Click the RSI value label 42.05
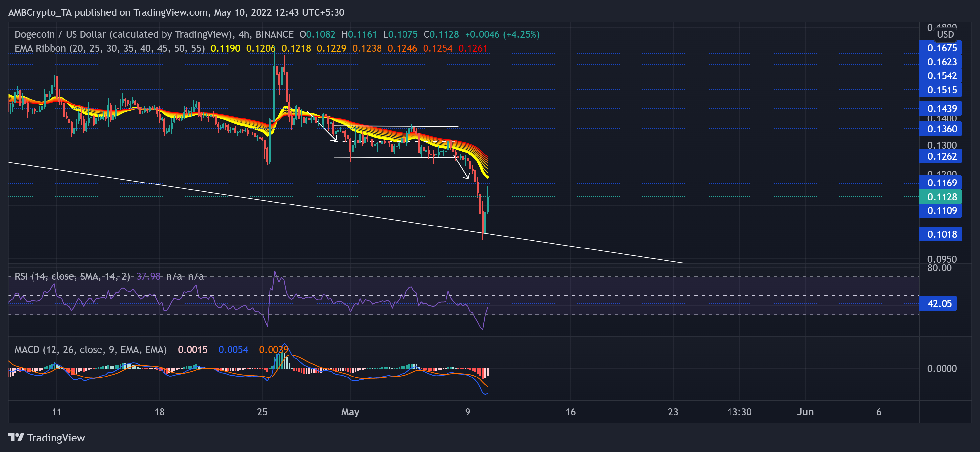The width and height of the screenshot is (980, 452). 938,304
